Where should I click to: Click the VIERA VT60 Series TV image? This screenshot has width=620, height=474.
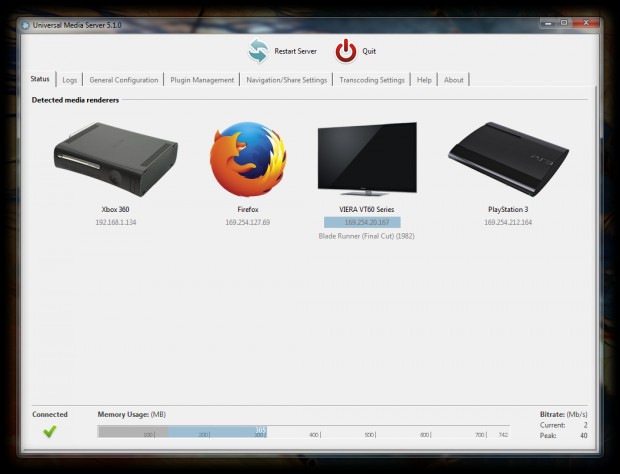coord(367,159)
